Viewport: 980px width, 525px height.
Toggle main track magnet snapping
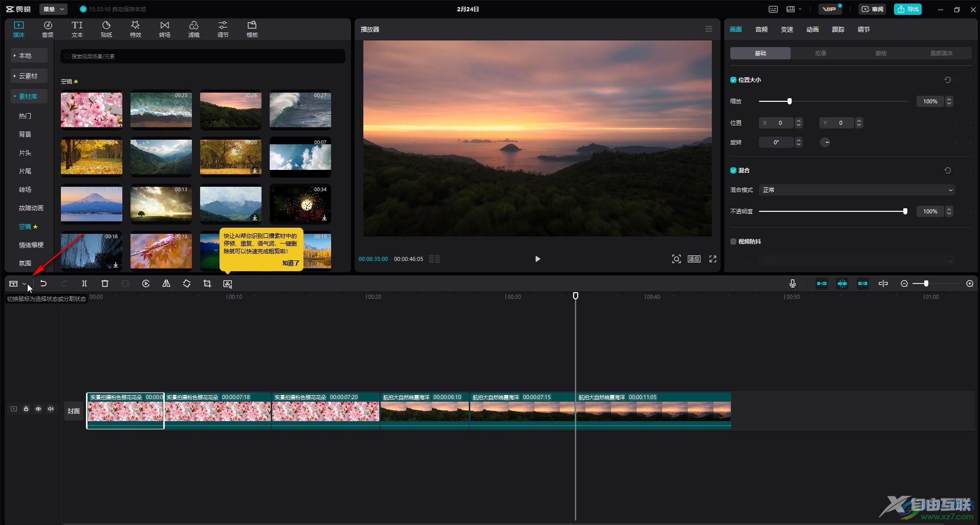tap(822, 283)
